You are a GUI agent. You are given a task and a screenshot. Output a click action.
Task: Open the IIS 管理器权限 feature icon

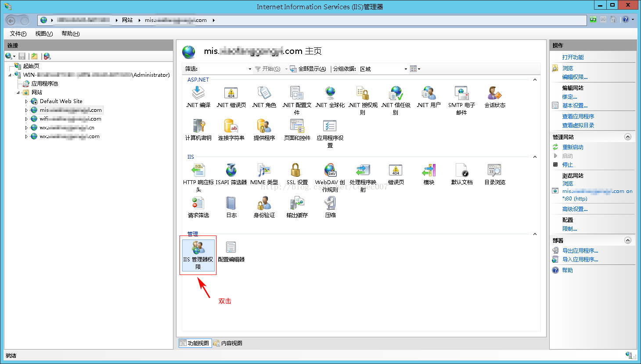pyautogui.click(x=198, y=248)
